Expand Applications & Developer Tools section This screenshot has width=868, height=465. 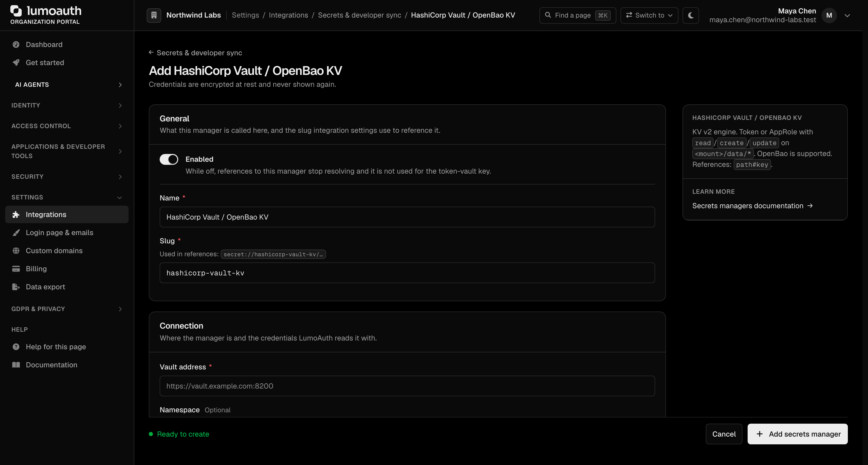coord(67,151)
